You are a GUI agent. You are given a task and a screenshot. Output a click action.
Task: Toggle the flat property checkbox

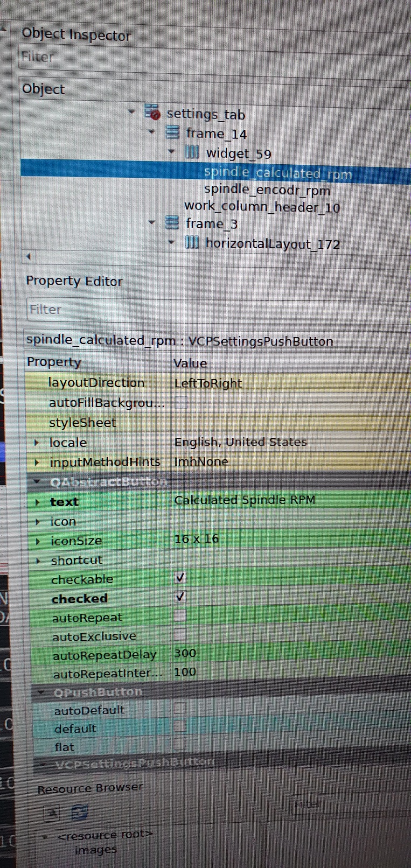(180, 745)
